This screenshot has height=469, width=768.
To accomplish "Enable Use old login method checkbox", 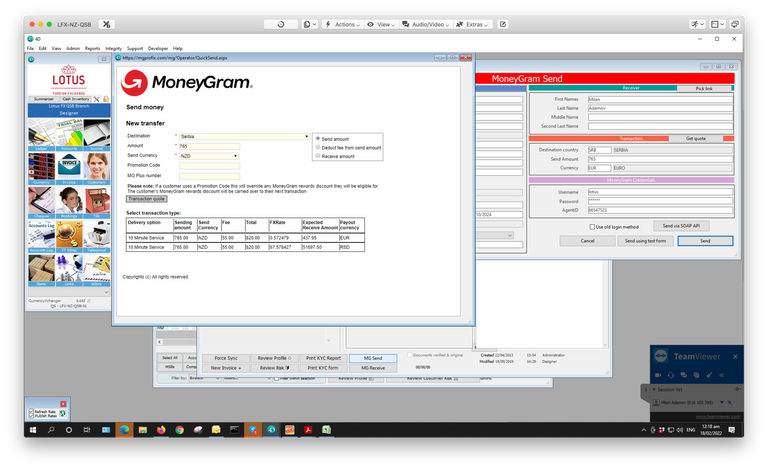I will click(x=592, y=227).
